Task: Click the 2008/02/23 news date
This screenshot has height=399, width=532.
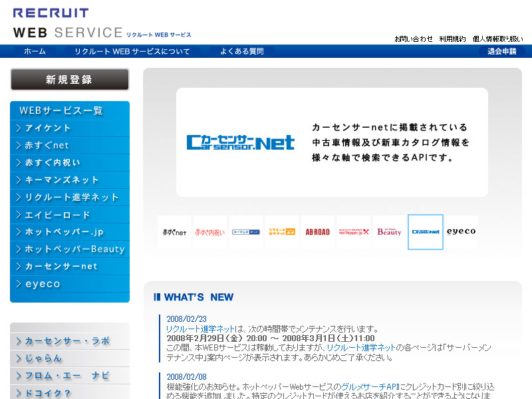Action: pyautogui.click(x=187, y=319)
